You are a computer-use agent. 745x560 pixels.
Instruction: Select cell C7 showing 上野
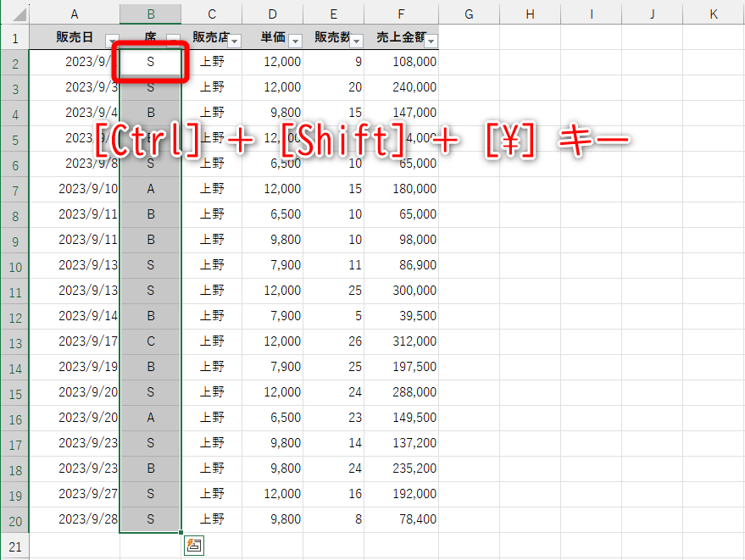pyautogui.click(x=211, y=189)
